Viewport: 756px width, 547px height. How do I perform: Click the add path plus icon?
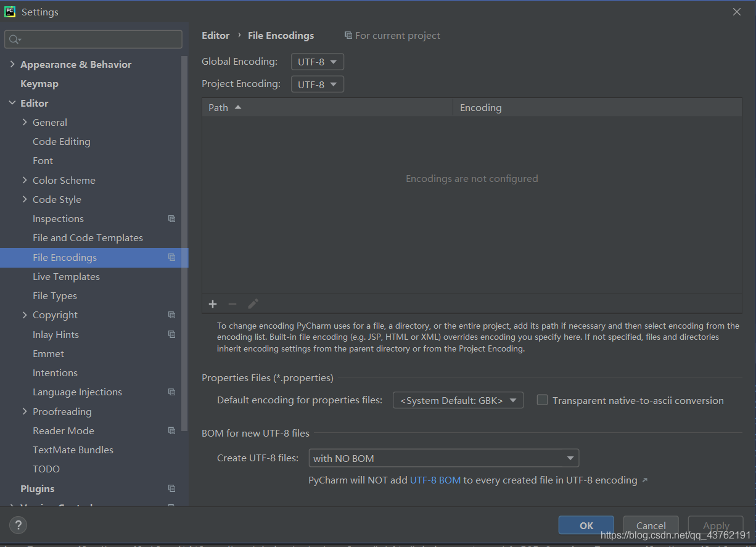click(x=213, y=304)
